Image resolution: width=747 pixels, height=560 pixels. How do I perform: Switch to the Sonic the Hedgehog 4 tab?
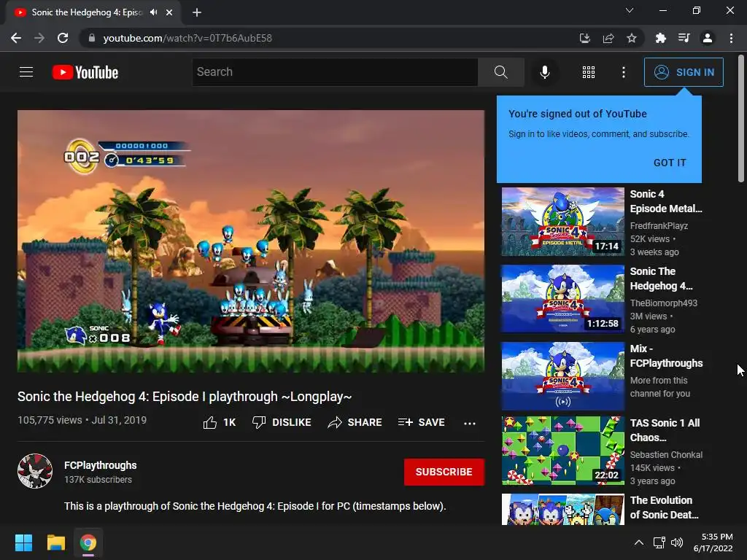88,12
